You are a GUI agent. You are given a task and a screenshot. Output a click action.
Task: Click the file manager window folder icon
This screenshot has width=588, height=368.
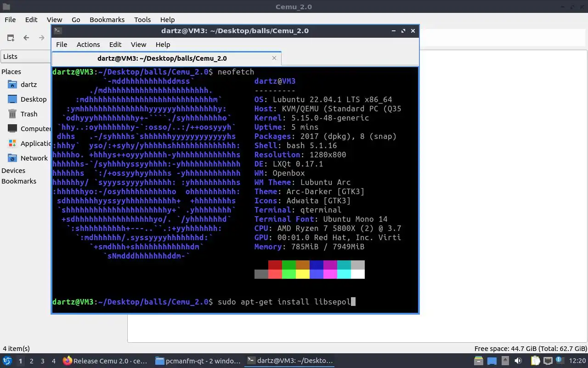click(6, 7)
